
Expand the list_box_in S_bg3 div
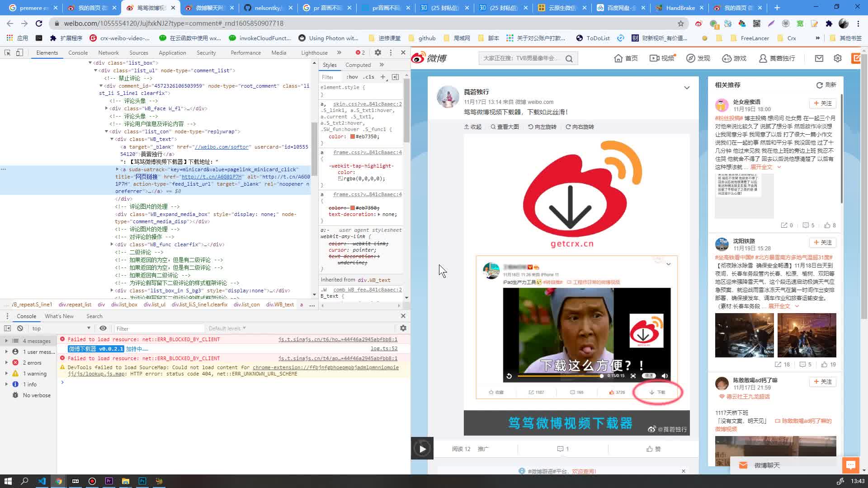[x=112, y=291]
